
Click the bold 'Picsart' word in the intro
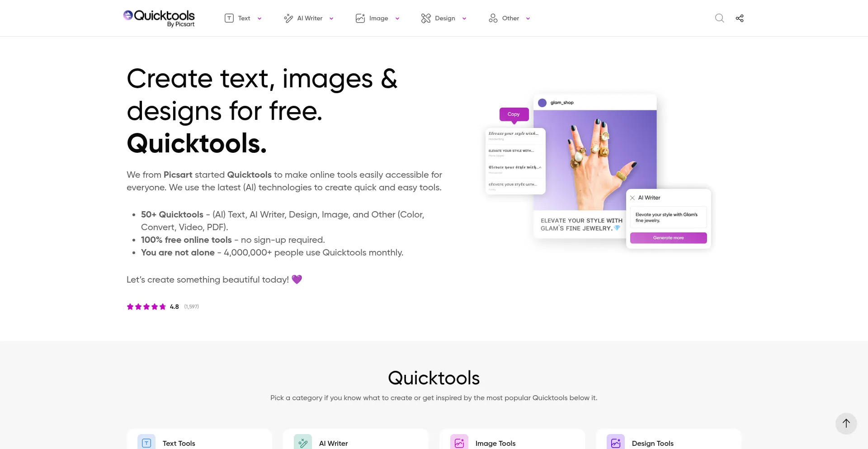[x=178, y=175]
